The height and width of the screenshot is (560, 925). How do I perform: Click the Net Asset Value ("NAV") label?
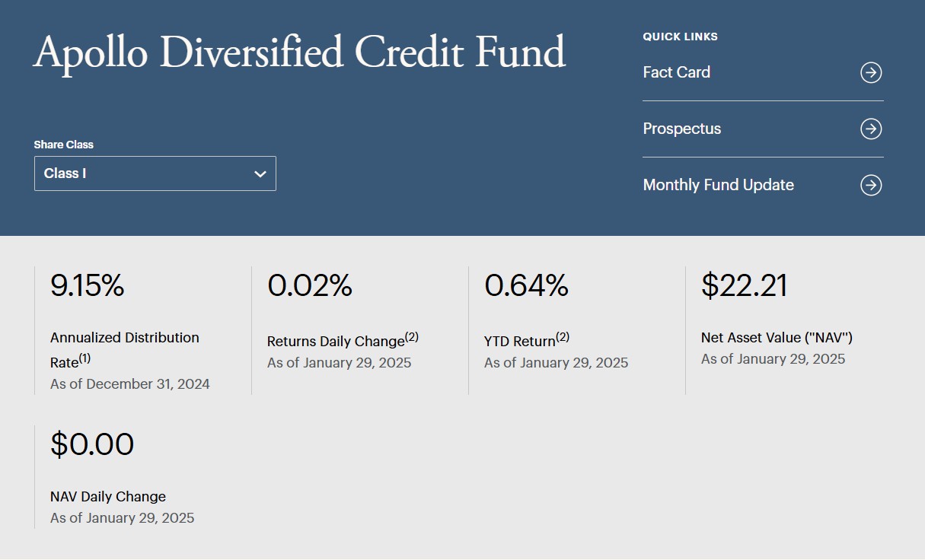pyautogui.click(x=777, y=337)
